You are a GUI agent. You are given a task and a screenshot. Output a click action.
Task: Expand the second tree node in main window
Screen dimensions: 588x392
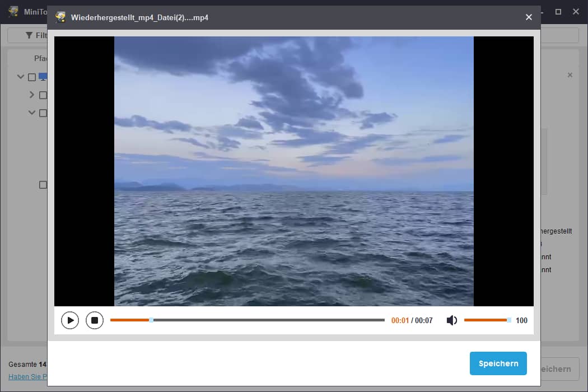point(32,95)
